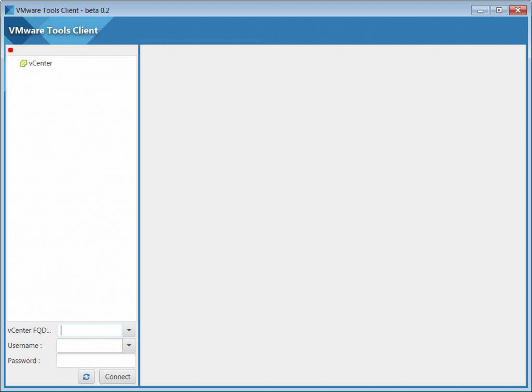Close the VMware Tools Client window

coord(518,10)
